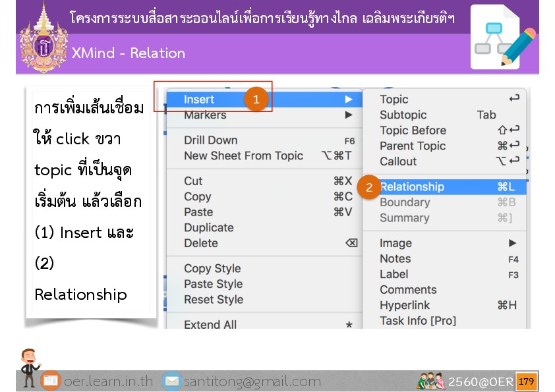The height and width of the screenshot is (392, 555).
Task: Click the cartoon businessman figure
Action: 28,366
